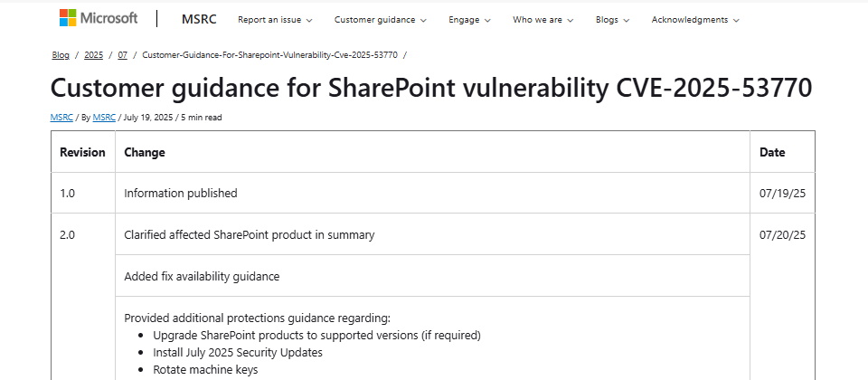This screenshot has width=868, height=380.
Task: Click the Information published table cell
Action: click(181, 193)
